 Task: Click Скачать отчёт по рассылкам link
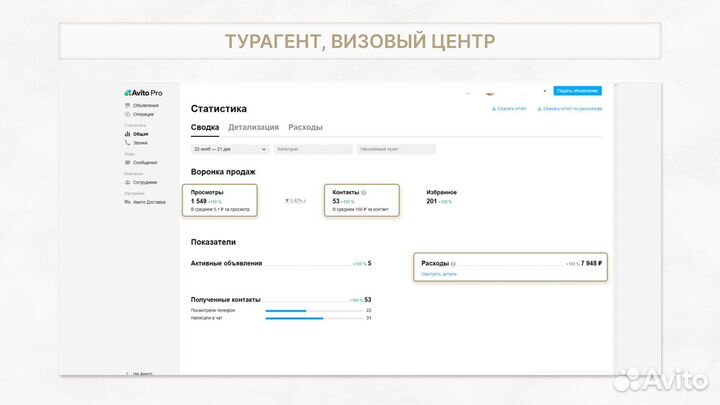point(569,109)
